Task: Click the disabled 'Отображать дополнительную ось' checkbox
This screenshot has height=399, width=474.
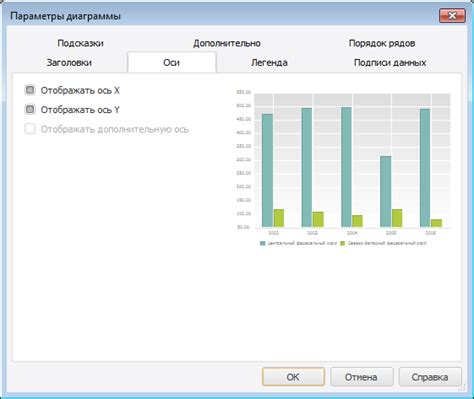Action: tap(30, 129)
